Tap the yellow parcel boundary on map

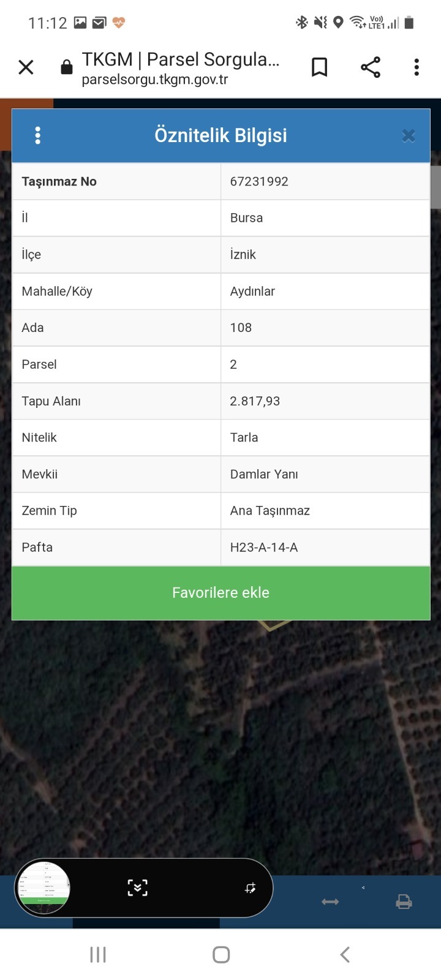click(274, 625)
